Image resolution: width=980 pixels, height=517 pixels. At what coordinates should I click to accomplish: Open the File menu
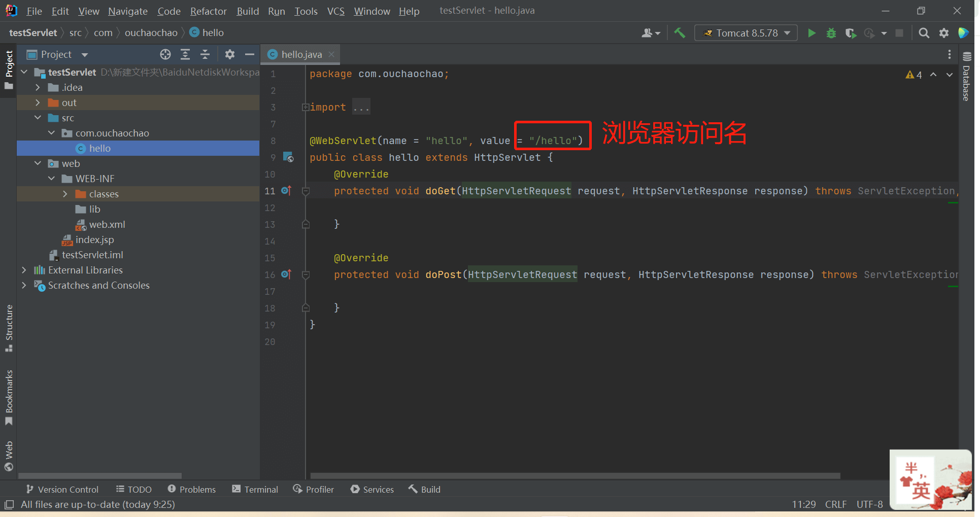(34, 11)
